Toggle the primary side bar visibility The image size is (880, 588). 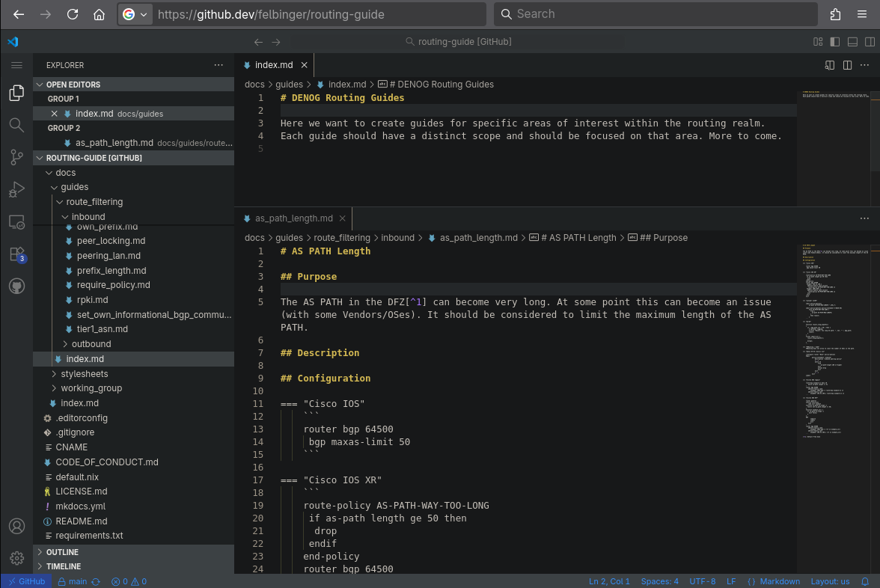pos(834,41)
